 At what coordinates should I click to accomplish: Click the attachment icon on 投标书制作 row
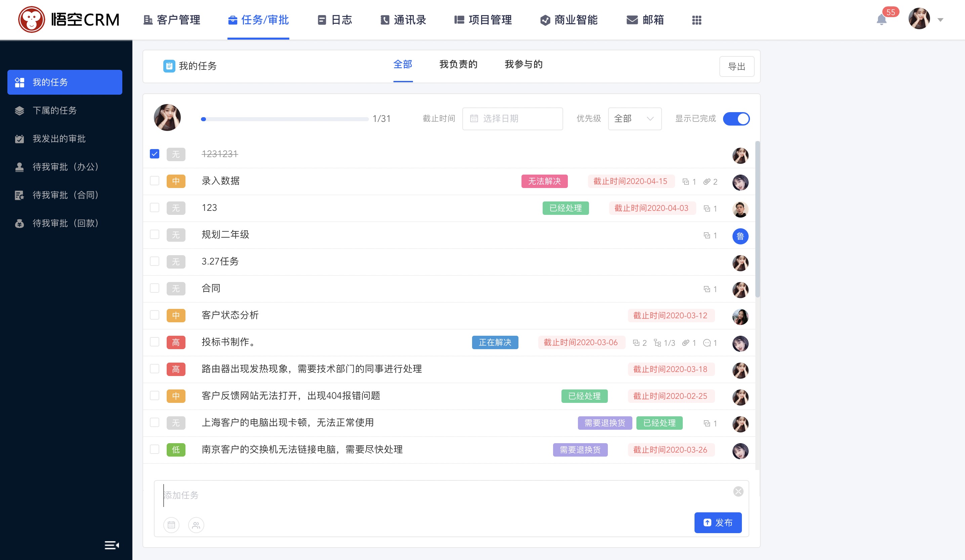686,342
